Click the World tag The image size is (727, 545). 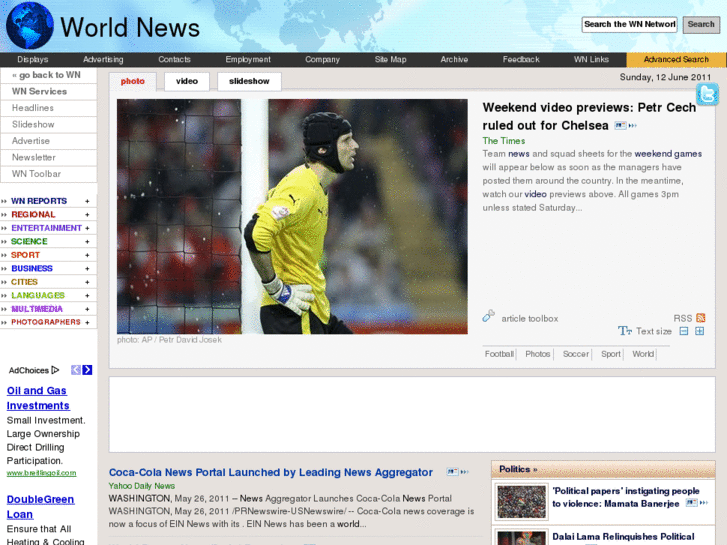[643, 354]
